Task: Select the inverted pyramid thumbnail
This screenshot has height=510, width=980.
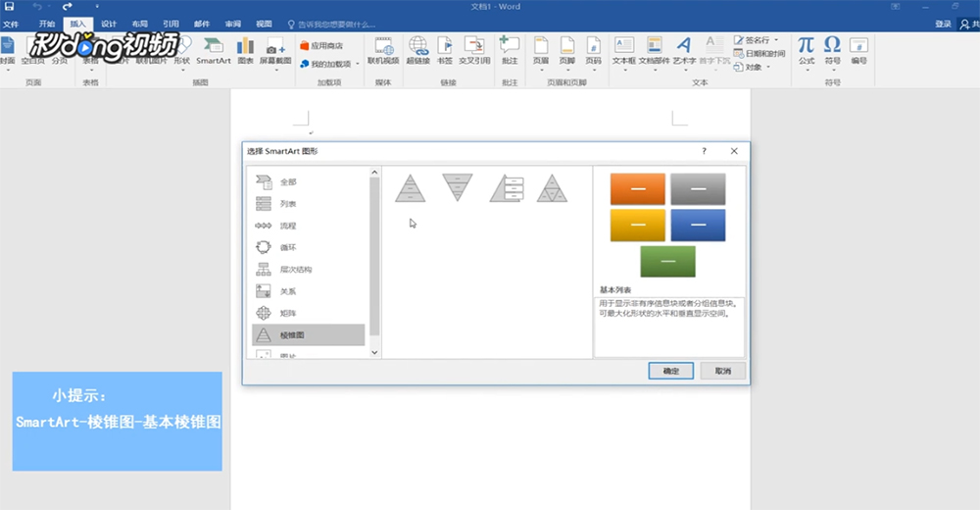Action: [458, 187]
